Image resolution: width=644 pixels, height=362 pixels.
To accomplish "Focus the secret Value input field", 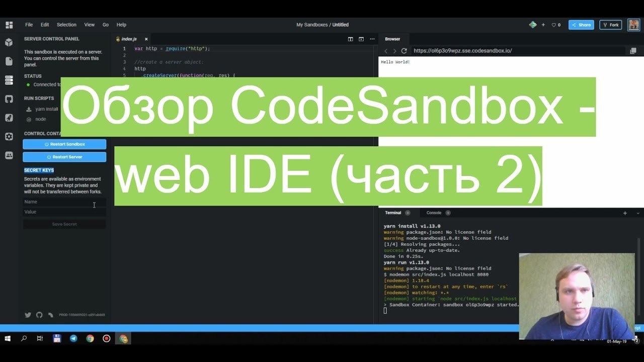I will point(64,212).
